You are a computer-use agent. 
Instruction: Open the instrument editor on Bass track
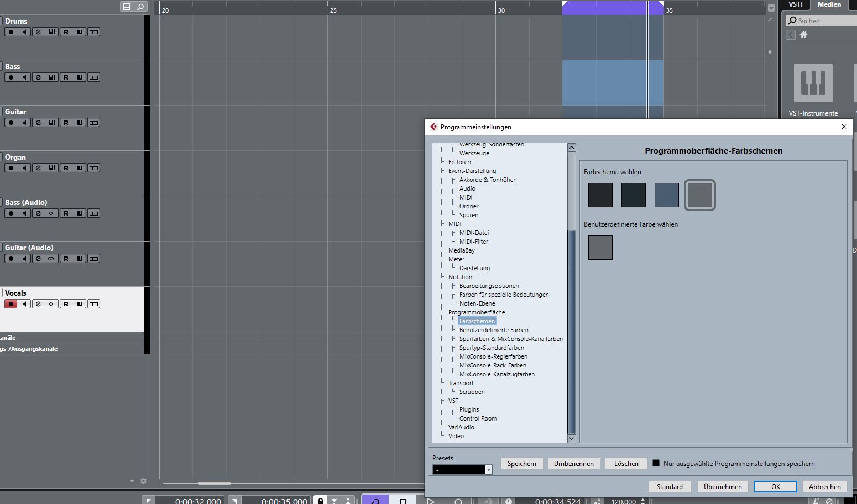click(x=52, y=77)
